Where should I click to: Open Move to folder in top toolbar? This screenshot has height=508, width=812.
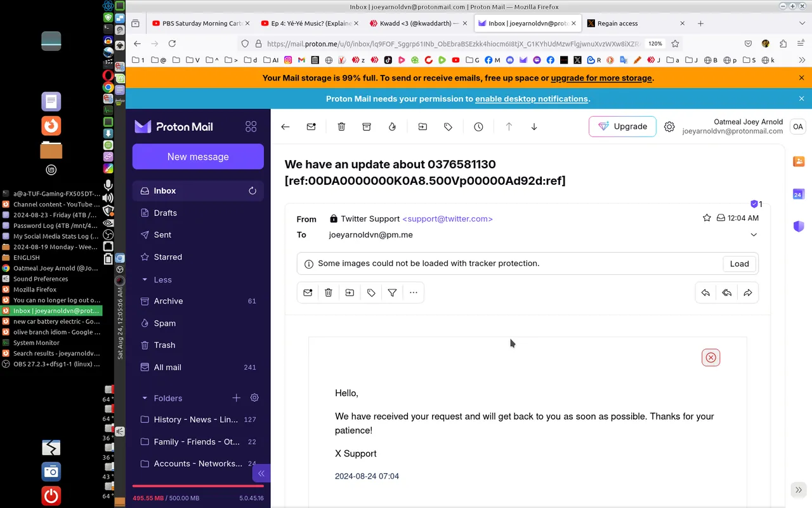tap(422, 126)
